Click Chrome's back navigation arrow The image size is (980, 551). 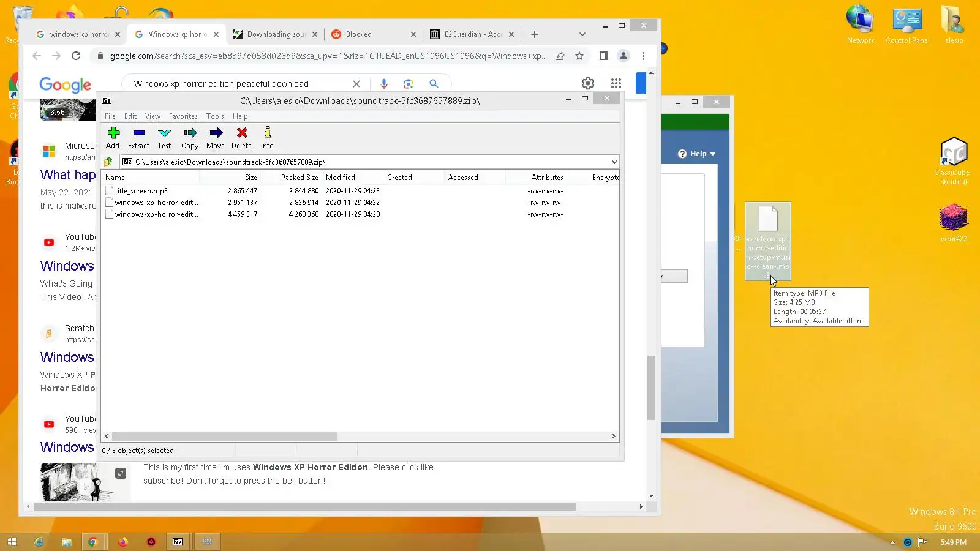(x=37, y=56)
